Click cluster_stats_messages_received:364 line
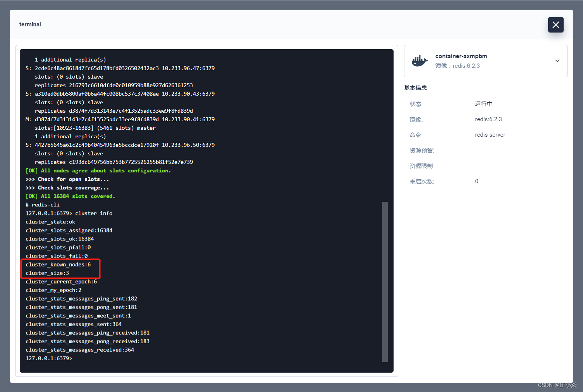This screenshot has width=583, height=392. (x=80, y=350)
